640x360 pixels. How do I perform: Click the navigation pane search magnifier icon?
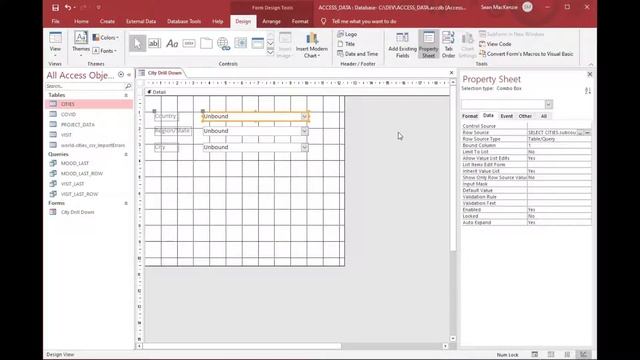click(128, 86)
